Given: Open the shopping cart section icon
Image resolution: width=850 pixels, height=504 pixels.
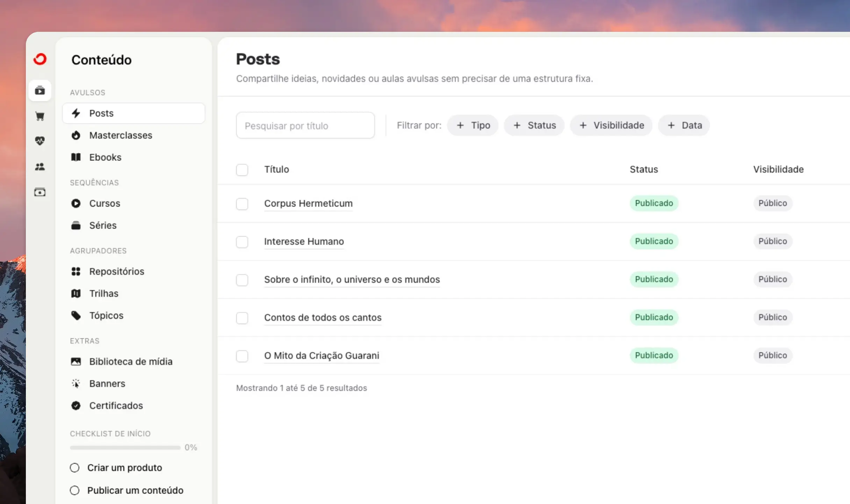Looking at the screenshot, I should click(40, 116).
